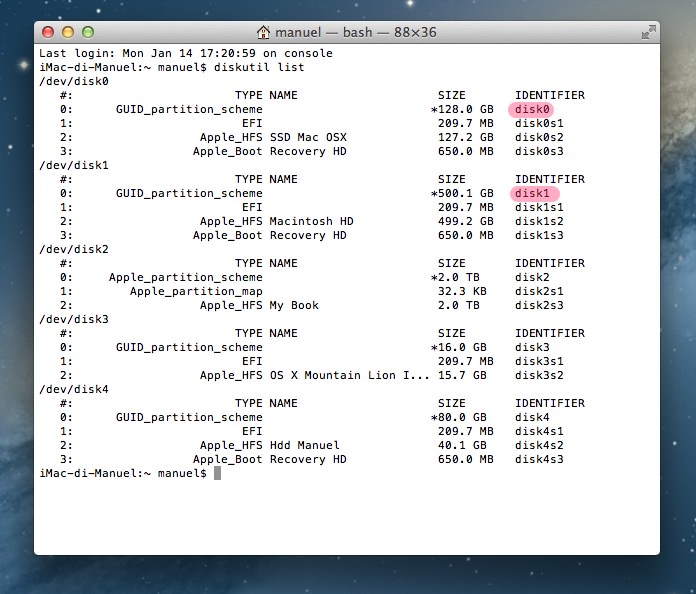Click the 'disk3s2' identifier
Viewport: 696px width, 594px height.
tap(539, 375)
